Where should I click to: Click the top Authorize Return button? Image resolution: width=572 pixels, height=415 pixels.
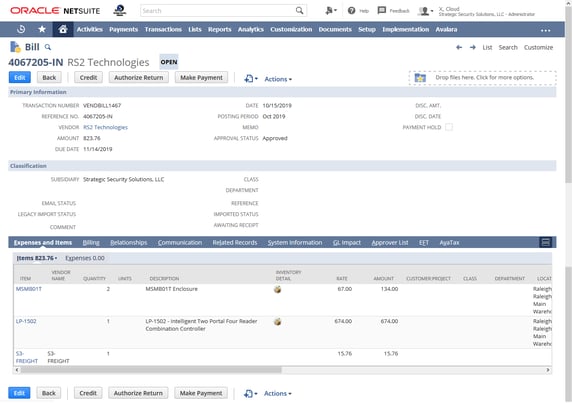coord(139,78)
